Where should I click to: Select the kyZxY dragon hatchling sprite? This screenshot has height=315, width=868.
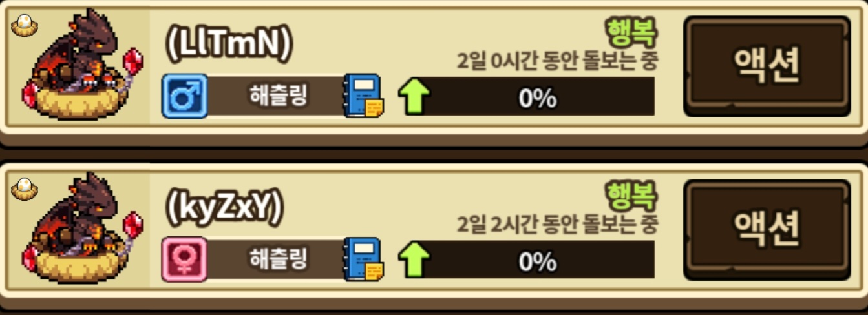(83, 229)
